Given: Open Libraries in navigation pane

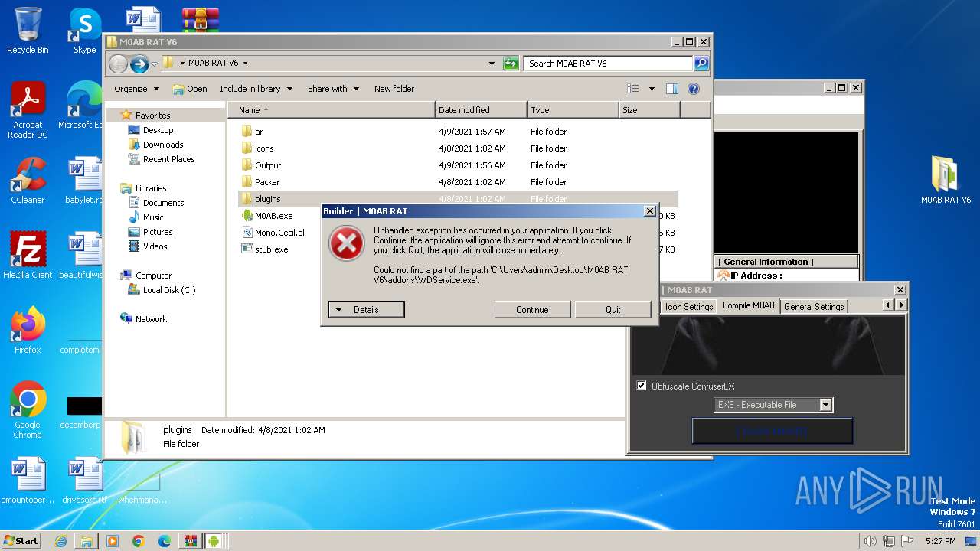Looking at the screenshot, I should coord(151,188).
